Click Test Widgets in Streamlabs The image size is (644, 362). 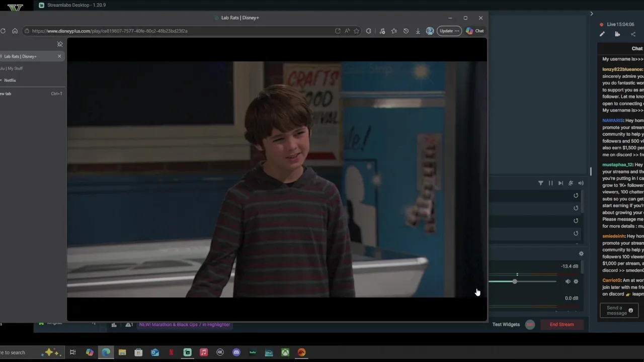coord(506,324)
